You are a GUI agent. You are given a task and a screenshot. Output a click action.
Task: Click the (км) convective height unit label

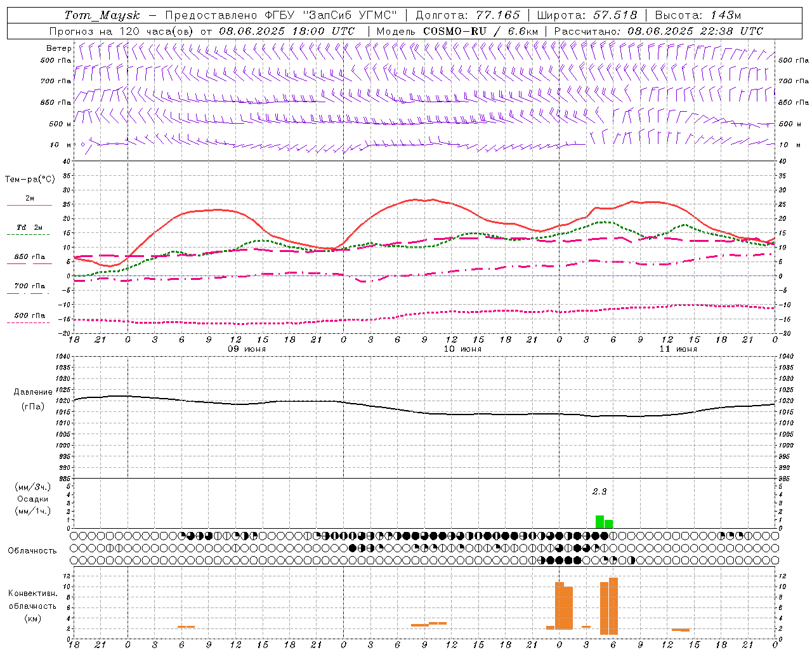pyautogui.click(x=32, y=618)
